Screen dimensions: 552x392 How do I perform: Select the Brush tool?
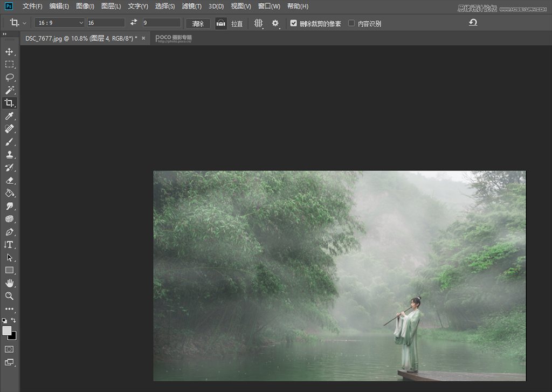click(9, 142)
